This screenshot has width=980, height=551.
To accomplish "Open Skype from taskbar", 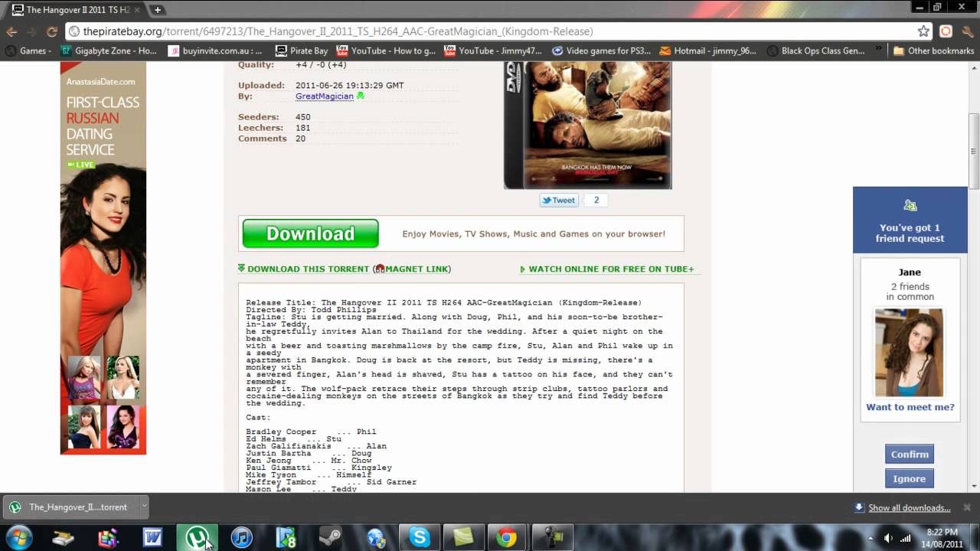I will [420, 538].
